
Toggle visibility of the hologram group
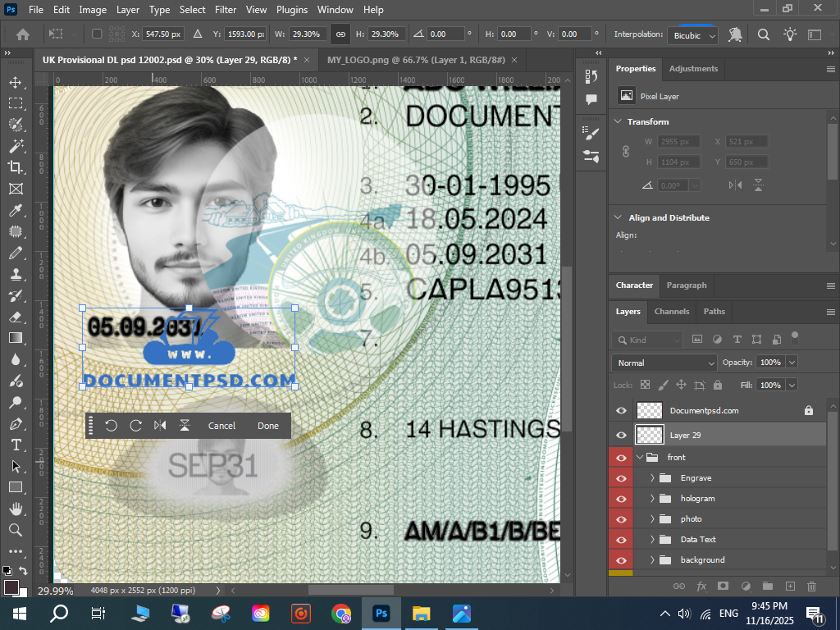click(x=621, y=498)
